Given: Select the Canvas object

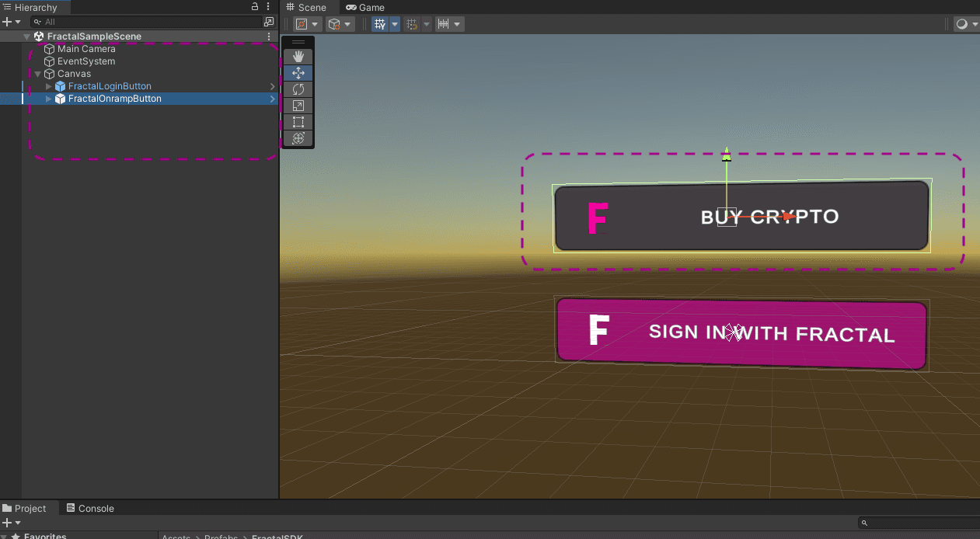Looking at the screenshot, I should point(74,74).
